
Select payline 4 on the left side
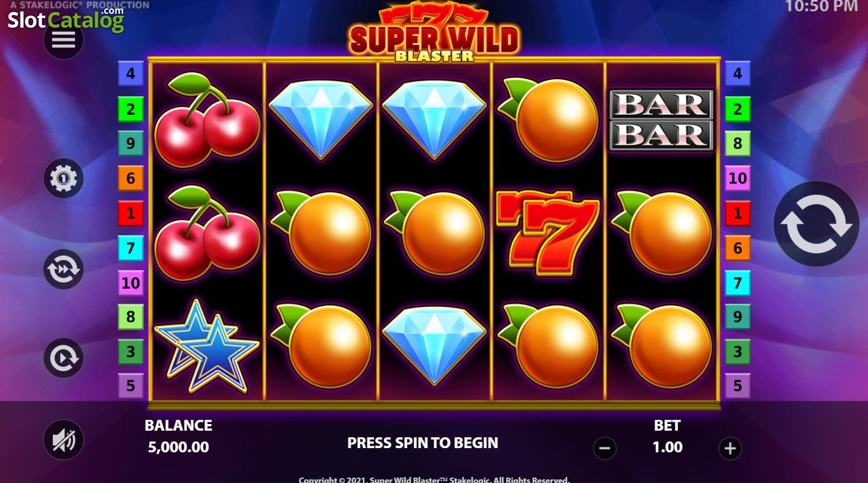131,75
